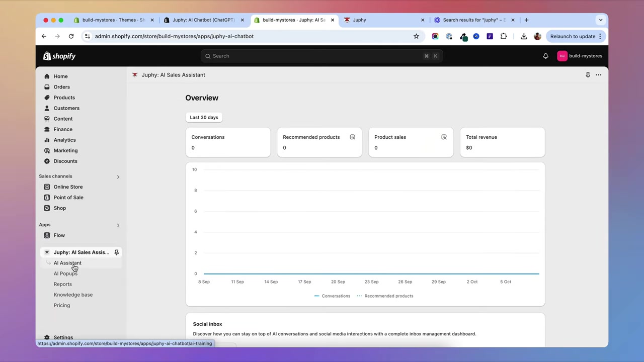Click the Conversations metric card
The image size is (644, 362).
pyautogui.click(x=228, y=142)
